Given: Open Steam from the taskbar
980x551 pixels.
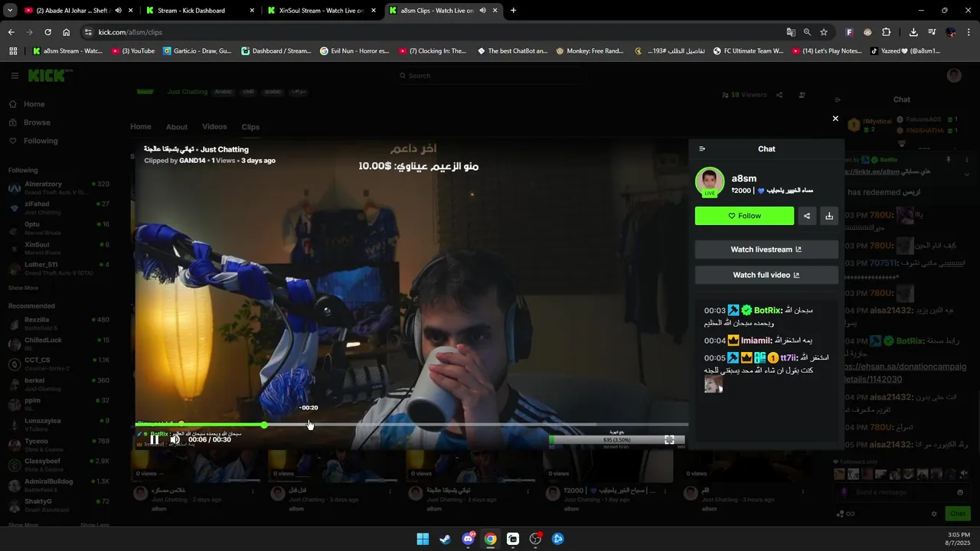Looking at the screenshot, I should [445, 539].
